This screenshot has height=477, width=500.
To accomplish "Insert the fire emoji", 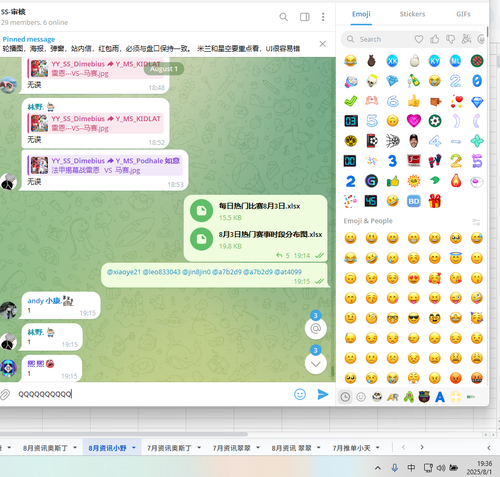I will pyautogui.click(x=456, y=181).
